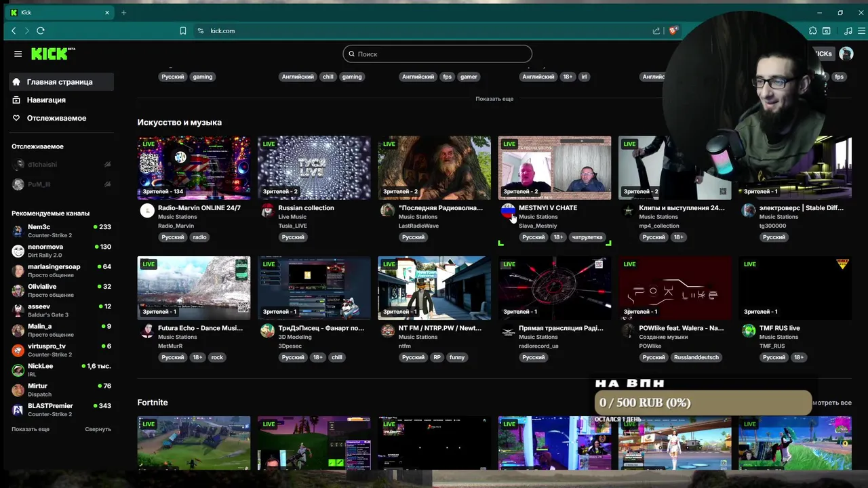Click the gaming tag beside Русский

pos(203,77)
